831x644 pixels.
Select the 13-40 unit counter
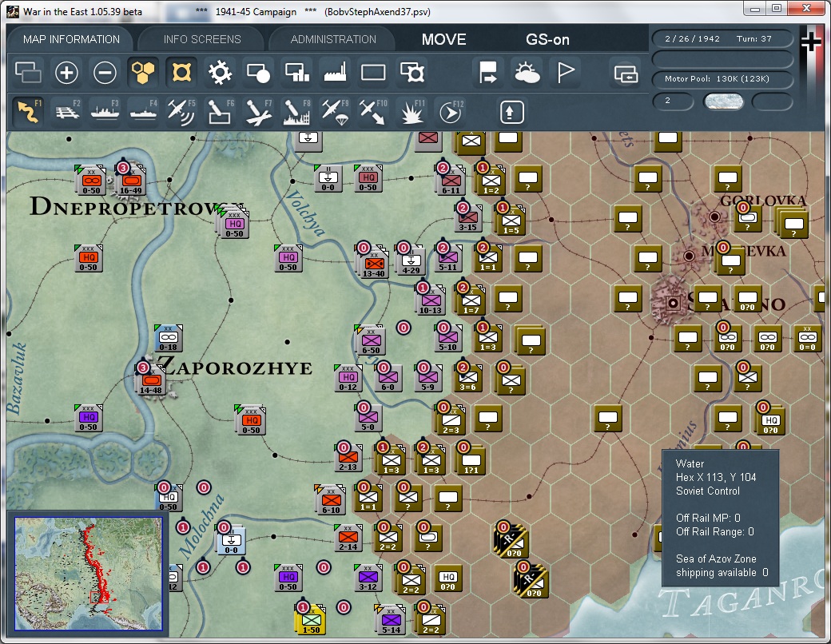[373, 263]
